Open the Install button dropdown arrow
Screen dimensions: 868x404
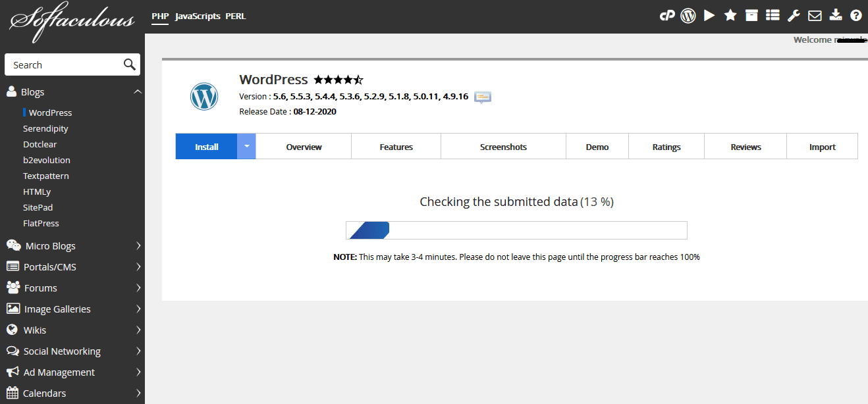click(x=246, y=146)
